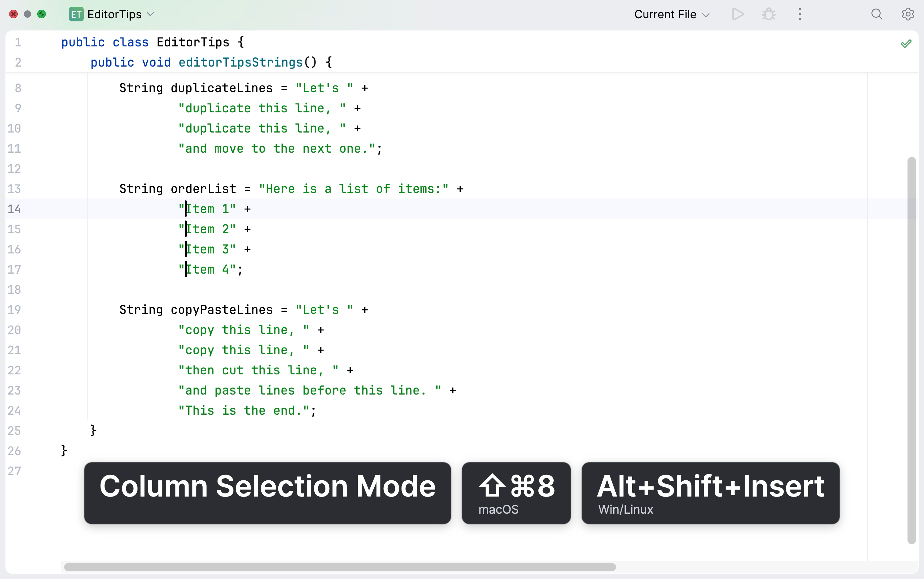Click "duplicate this line, " on line 9
Viewport: 924px width, 579px height.
coord(262,108)
